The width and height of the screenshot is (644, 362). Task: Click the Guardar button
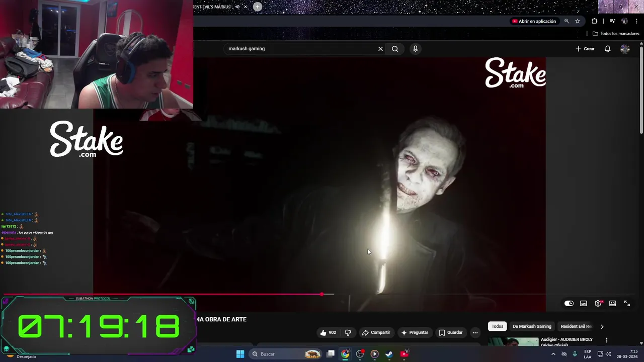(450, 332)
